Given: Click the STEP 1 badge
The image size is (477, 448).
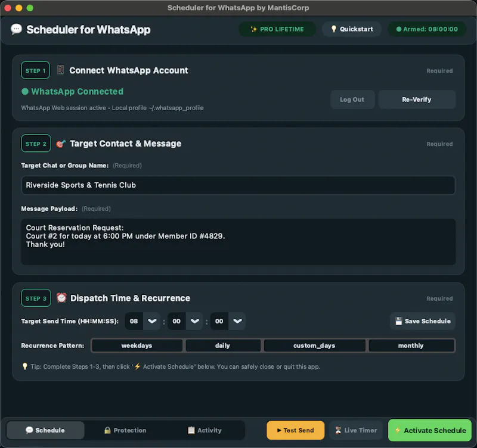Looking at the screenshot, I should click(x=36, y=70).
